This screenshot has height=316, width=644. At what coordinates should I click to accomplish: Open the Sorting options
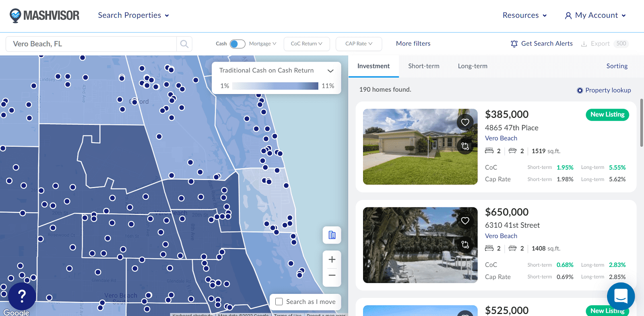click(617, 66)
